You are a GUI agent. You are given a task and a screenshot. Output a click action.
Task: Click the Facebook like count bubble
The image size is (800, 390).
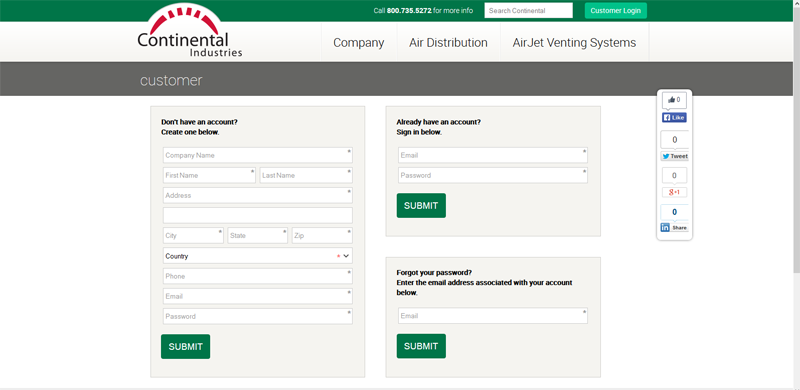[x=674, y=100]
